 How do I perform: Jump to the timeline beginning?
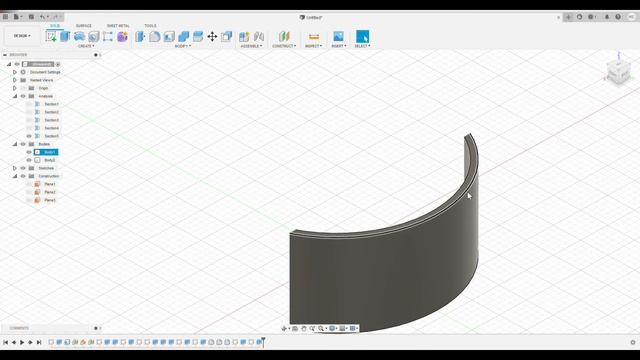coord(5,342)
